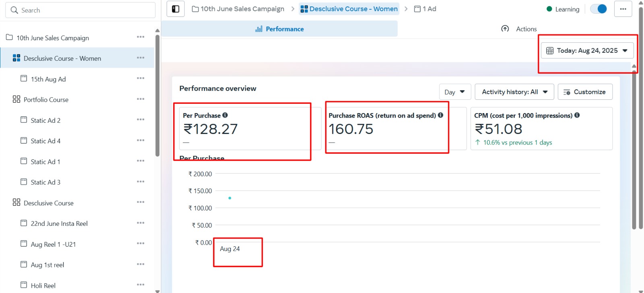Open the date range dropdown Today: Aug 24
Screen dimensions: 644x293
587,51
